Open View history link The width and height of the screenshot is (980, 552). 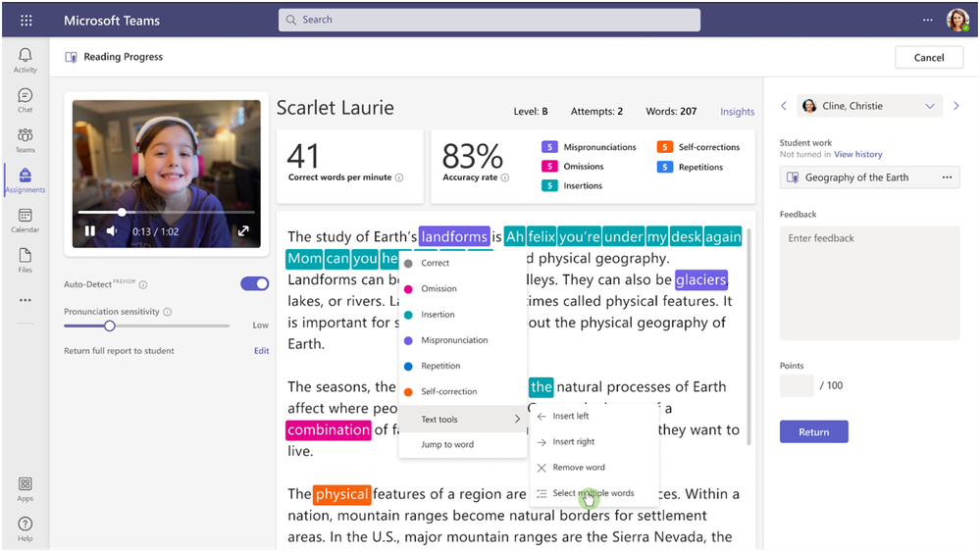click(x=857, y=154)
